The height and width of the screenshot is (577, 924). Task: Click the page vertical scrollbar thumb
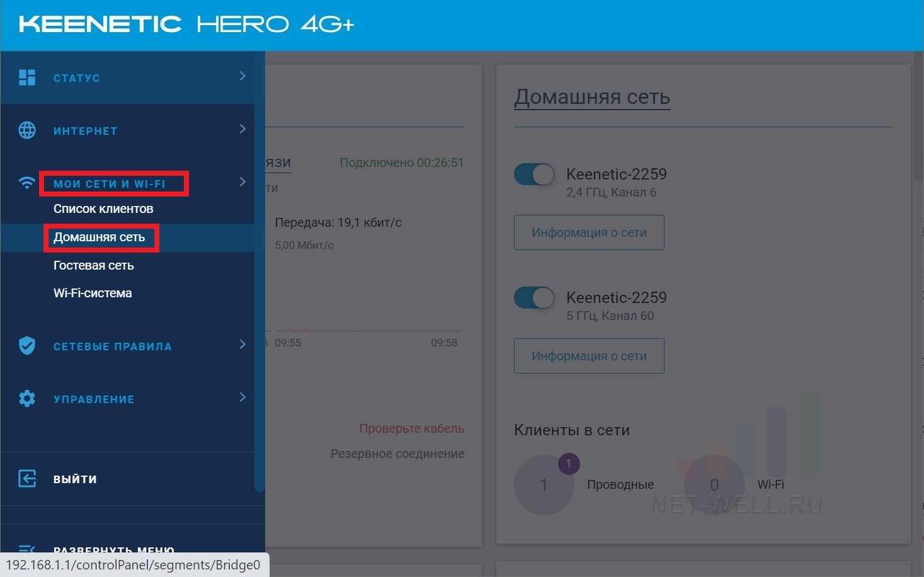[918, 117]
